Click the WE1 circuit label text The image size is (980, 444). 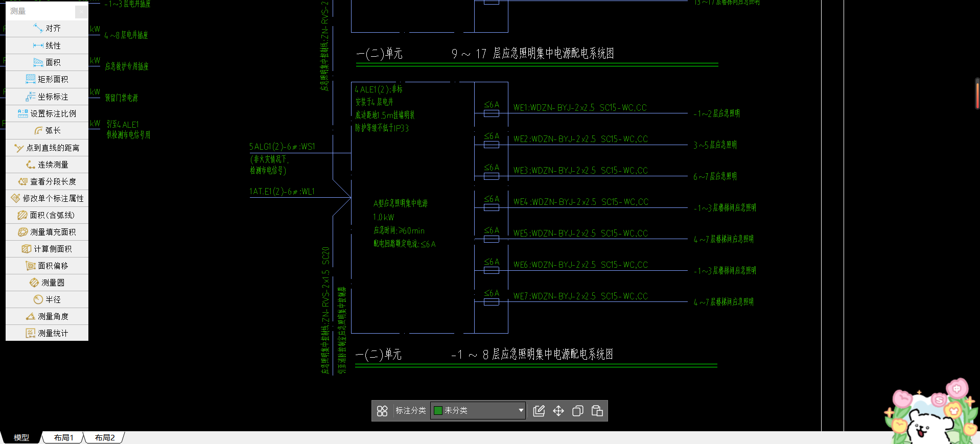(580, 108)
